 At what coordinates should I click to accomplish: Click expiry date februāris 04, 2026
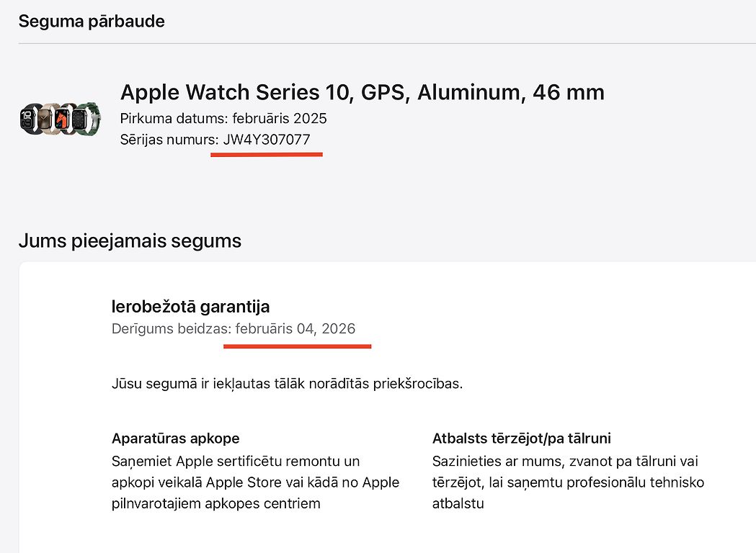295,328
